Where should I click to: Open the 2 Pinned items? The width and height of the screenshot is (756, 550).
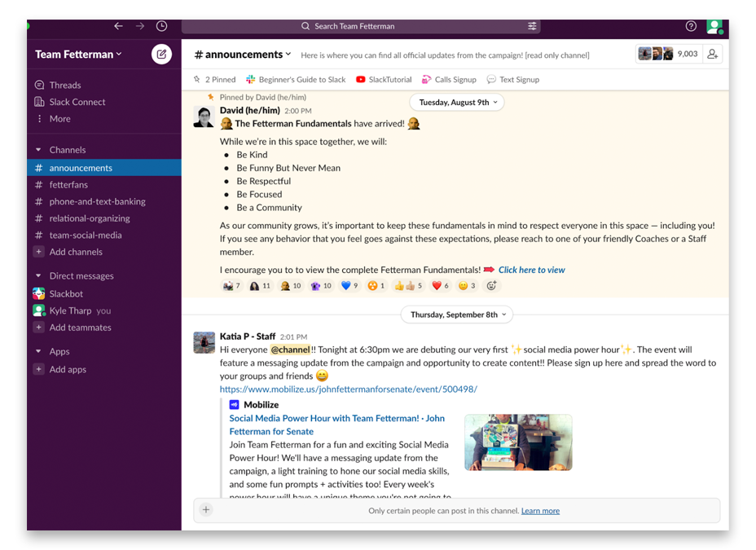point(214,80)
